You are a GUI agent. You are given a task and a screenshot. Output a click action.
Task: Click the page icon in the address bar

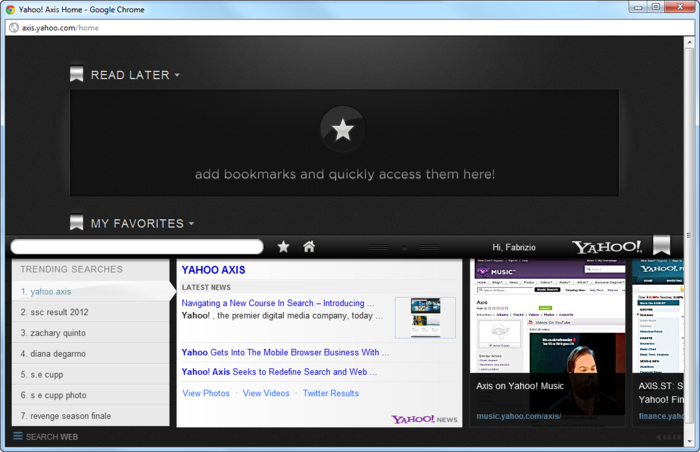tap(14, 28)
